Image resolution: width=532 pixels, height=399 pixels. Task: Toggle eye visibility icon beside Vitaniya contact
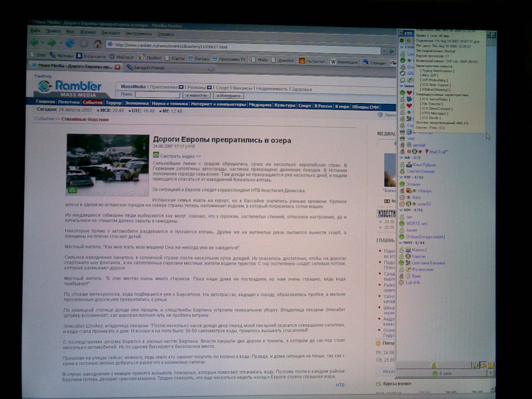[414, 191]
